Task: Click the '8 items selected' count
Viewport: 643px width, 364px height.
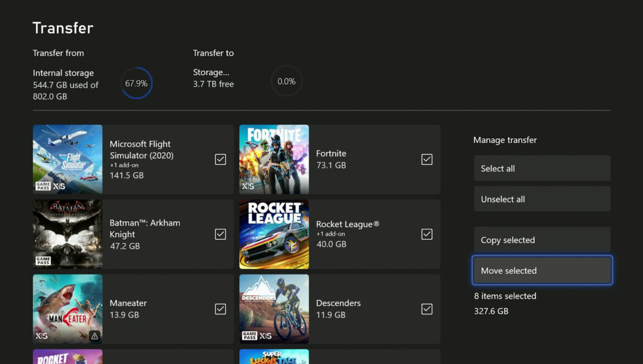Action: (x=505, y=296)
